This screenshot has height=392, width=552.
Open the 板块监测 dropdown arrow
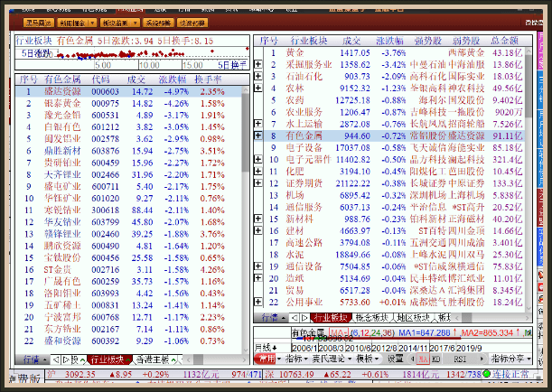(136, 23)
